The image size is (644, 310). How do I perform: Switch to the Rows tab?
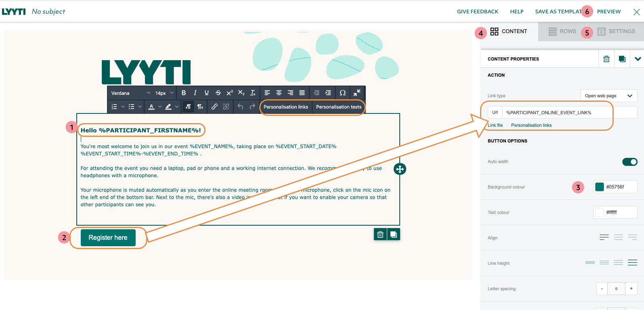click(562, 31)
